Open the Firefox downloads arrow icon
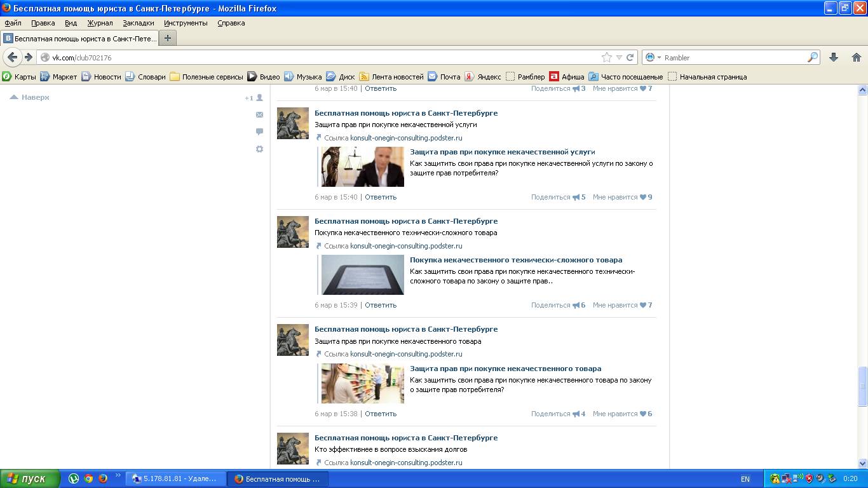This screenshot has height=488, width=868. 834,57
